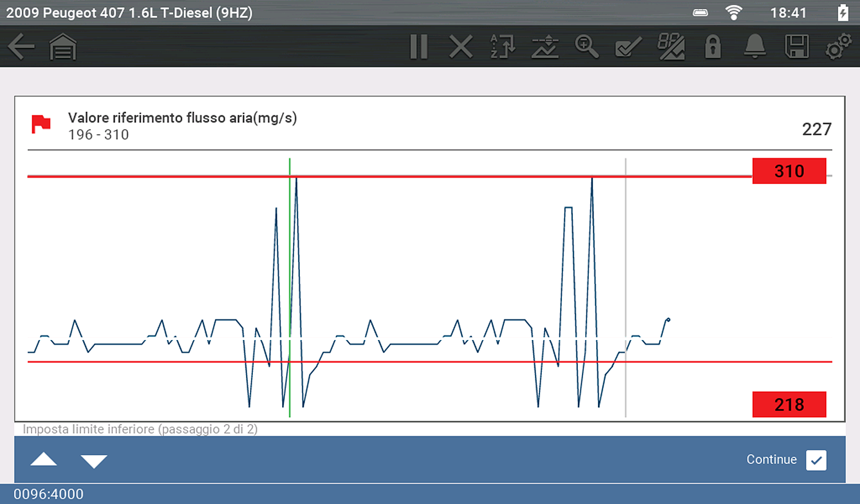Select the red 218 lower limit tag
Image resolution: width=860 pixels, height=504 pixels.
[789, 405]
